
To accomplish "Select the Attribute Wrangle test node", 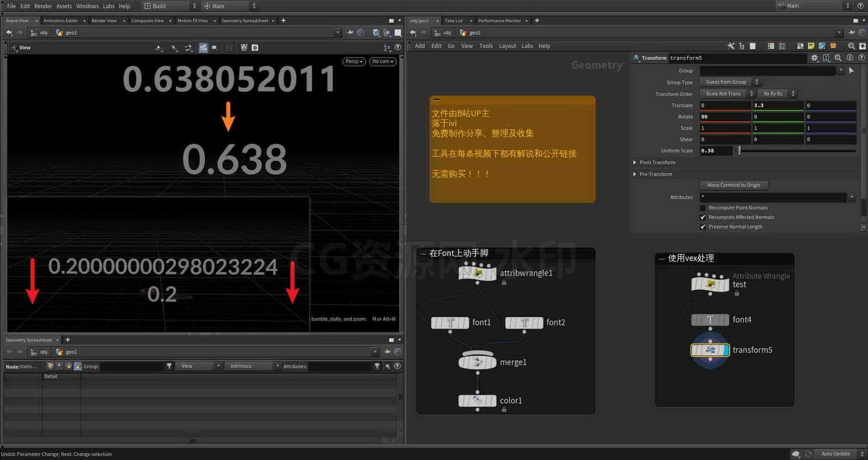I will (x=710, y=284).
